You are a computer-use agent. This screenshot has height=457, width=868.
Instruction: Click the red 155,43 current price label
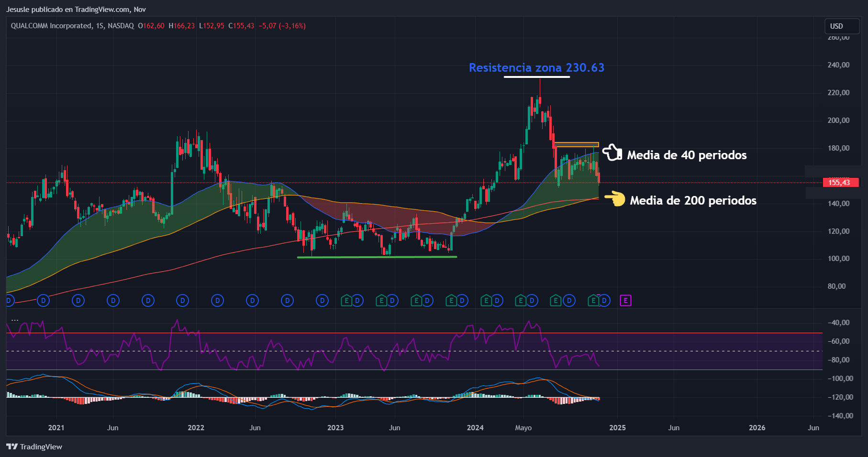coord(840,182)
